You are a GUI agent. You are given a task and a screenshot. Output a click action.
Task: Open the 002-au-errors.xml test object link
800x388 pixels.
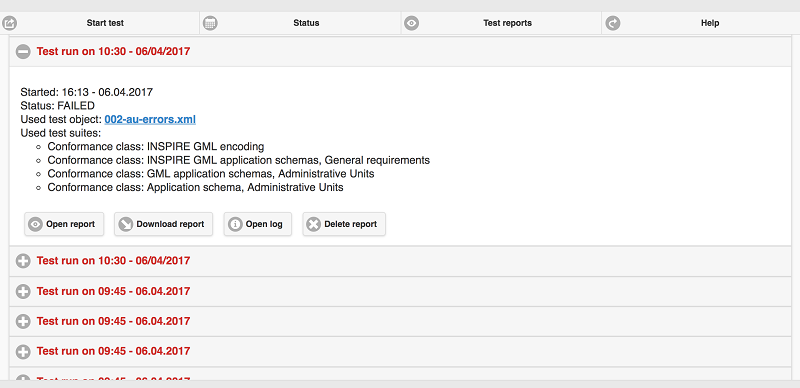[150, 119]
